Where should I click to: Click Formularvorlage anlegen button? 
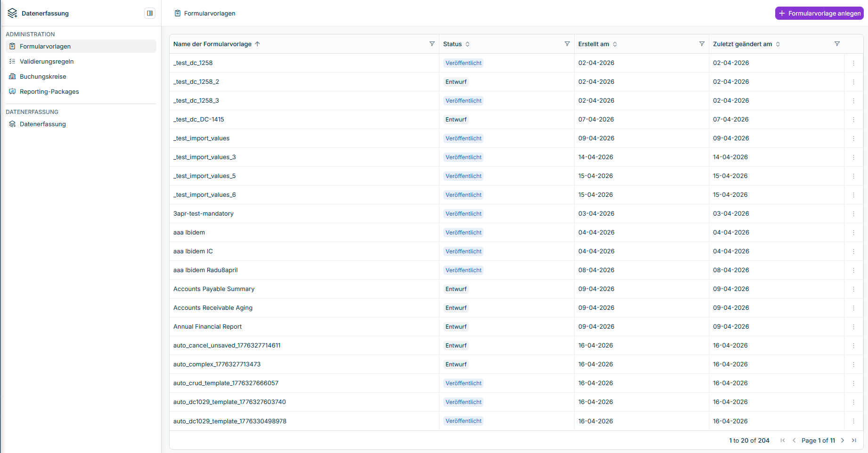(x=819, y=13)
